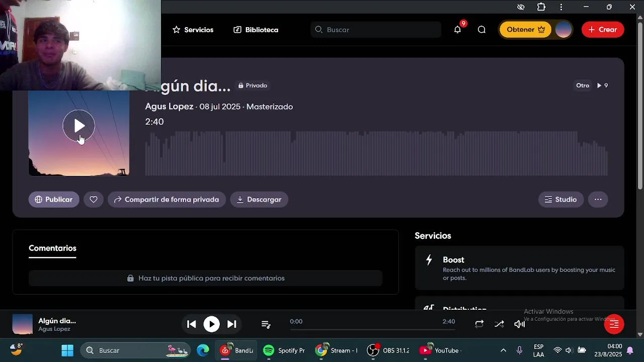Image resolution: width=644 pixels, height=362 pixels.
Task: Click the red Crear button
Action: click(603, 30)
